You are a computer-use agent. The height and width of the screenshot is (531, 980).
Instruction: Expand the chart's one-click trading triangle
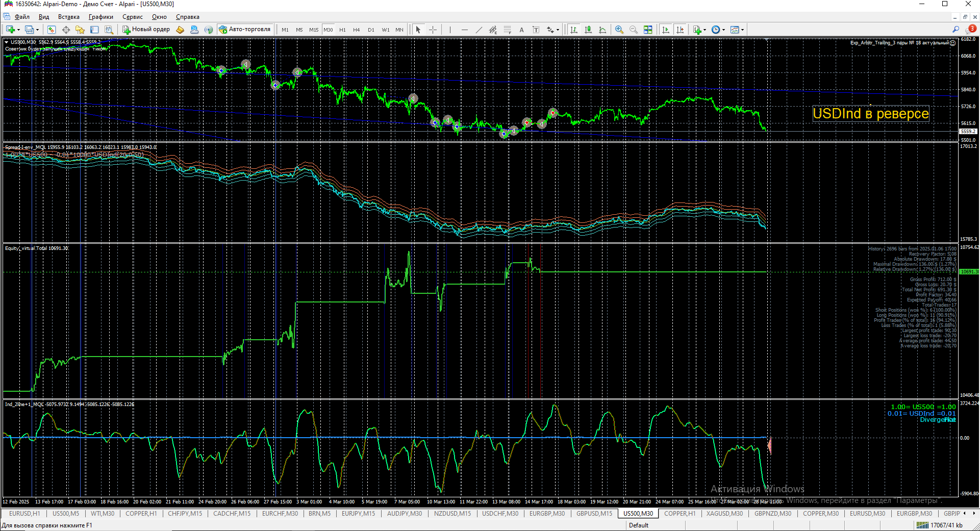6,42
